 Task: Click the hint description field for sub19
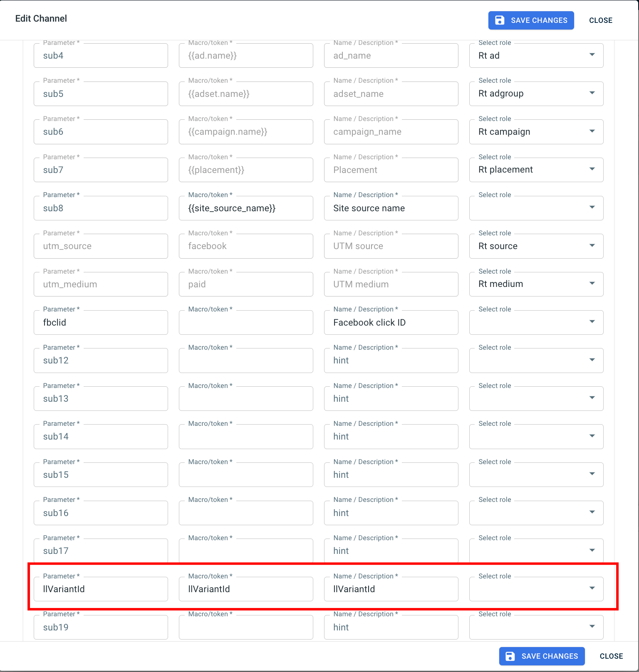pos(391,627)
